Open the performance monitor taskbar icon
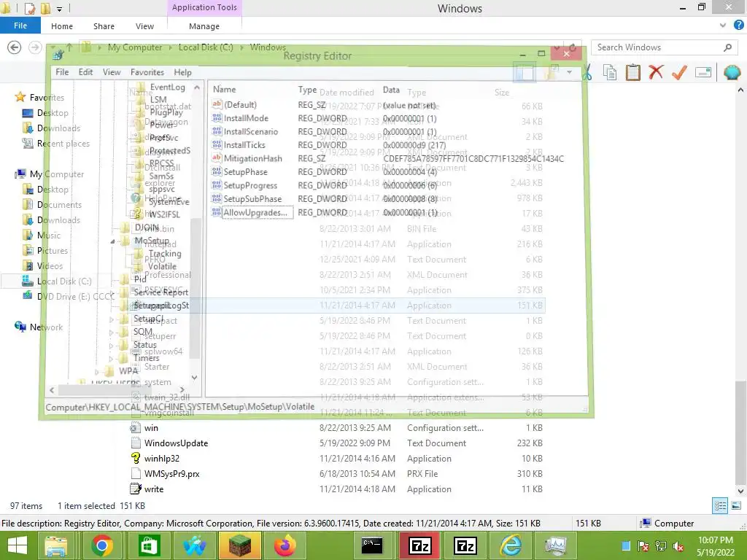Screen dimensions: 747x560 555,545
